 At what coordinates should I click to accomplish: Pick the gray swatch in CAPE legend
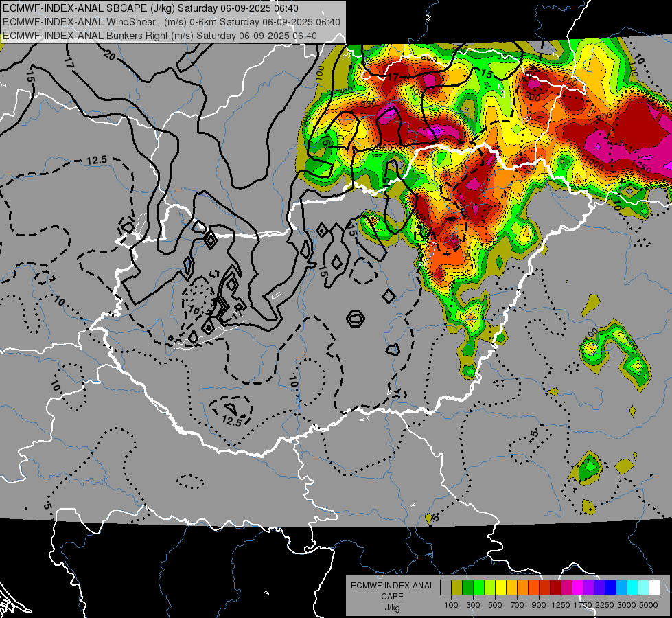[x=445, y=587]
